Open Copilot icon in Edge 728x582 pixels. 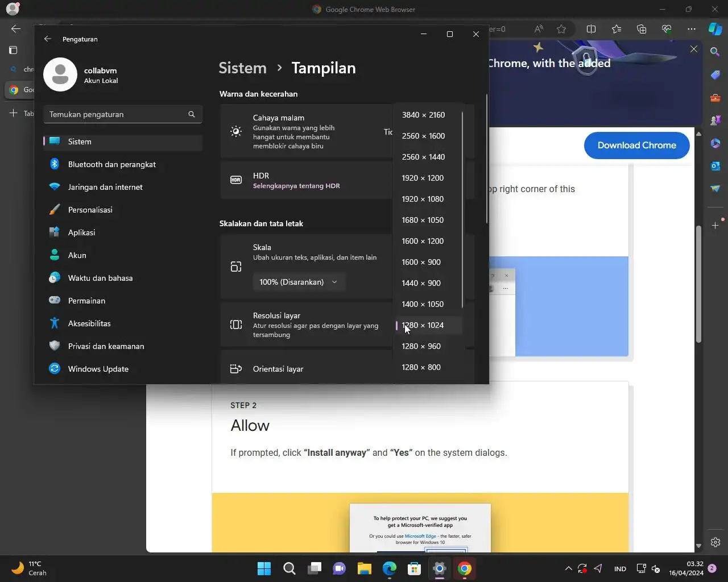(x=715, y=28)
